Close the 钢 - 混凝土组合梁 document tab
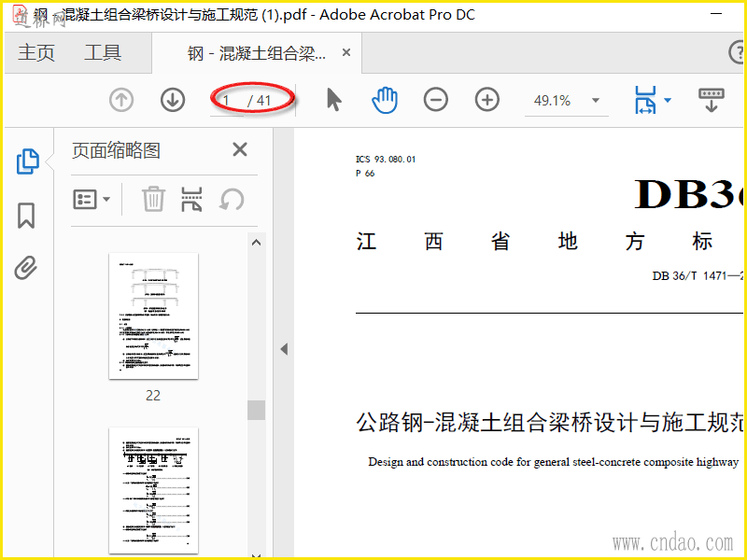Image resolution: width=747 pixels, height=560 pixels. coord(346,53)
